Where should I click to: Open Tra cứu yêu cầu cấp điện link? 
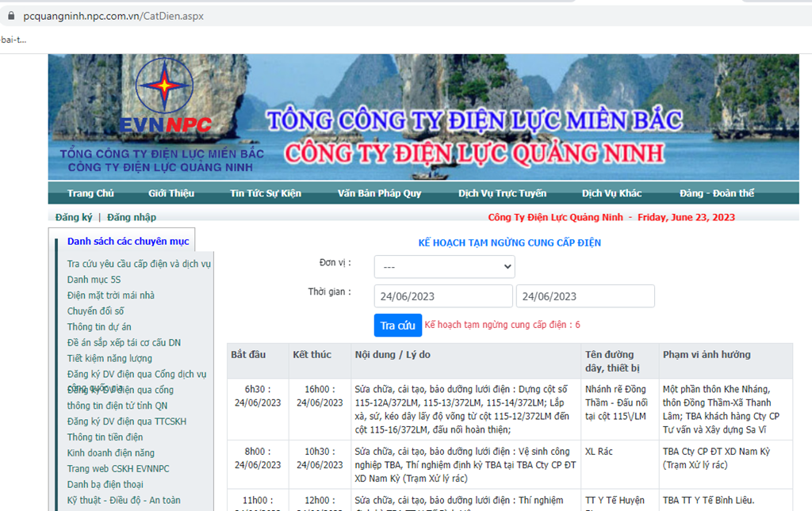139,264
